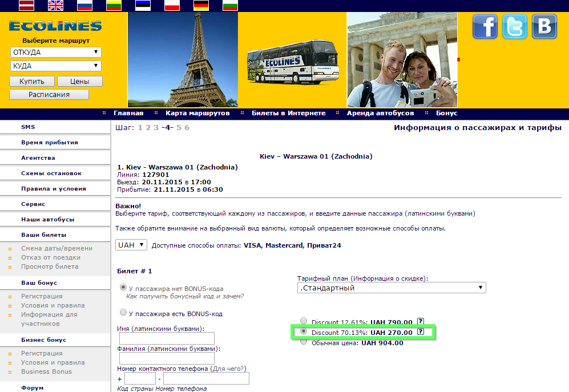Screen dimensions: 569x392
Task: Switch language via the Polish flag
Action: (172, 6)
